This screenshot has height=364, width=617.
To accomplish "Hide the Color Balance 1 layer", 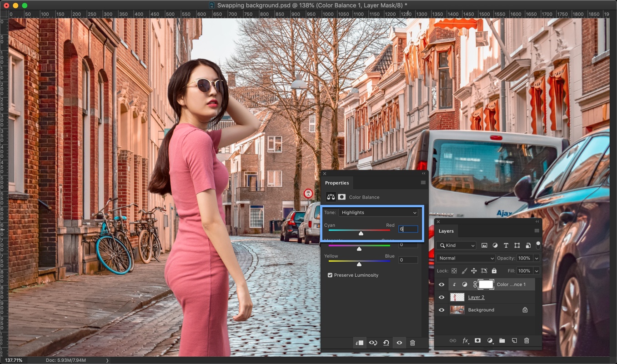I will pos(441,284).
